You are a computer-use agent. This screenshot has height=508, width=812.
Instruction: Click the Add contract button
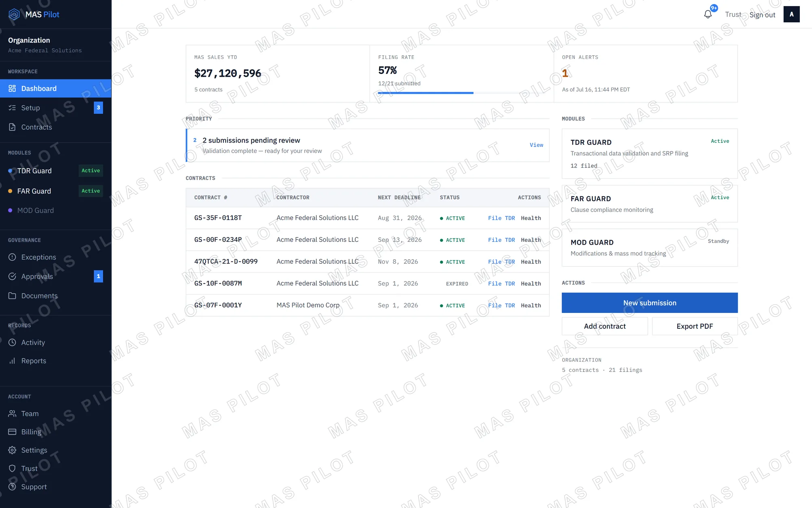click(x=605, y=326)
